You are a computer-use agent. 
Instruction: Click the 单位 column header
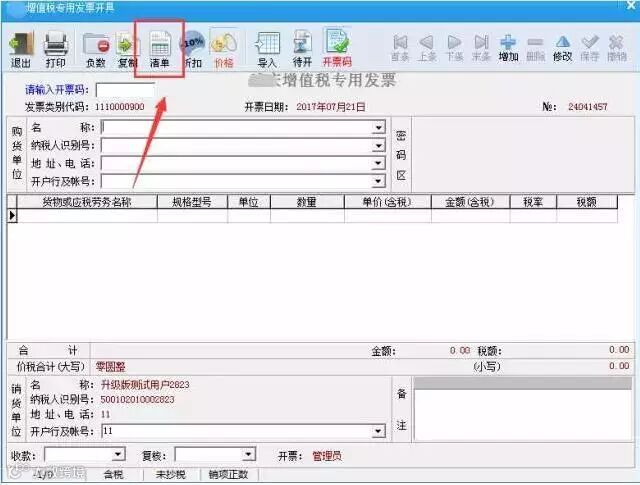[249, 202]
